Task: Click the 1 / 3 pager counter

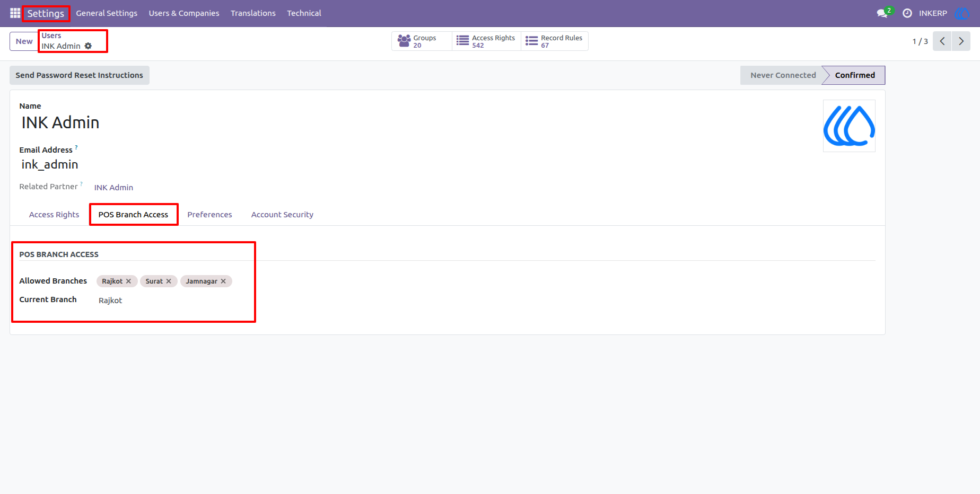Action: pyautogui.click(x=920, y=41)
